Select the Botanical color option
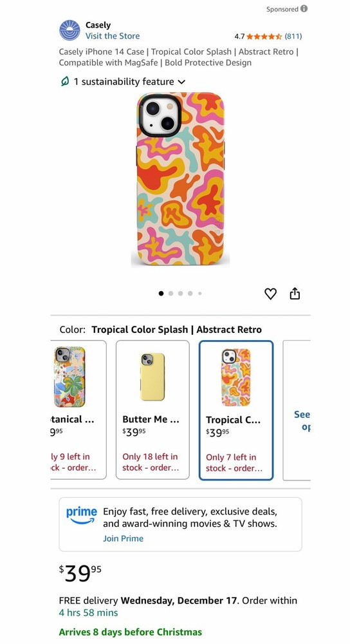350x644 pixels. point(78,410)
